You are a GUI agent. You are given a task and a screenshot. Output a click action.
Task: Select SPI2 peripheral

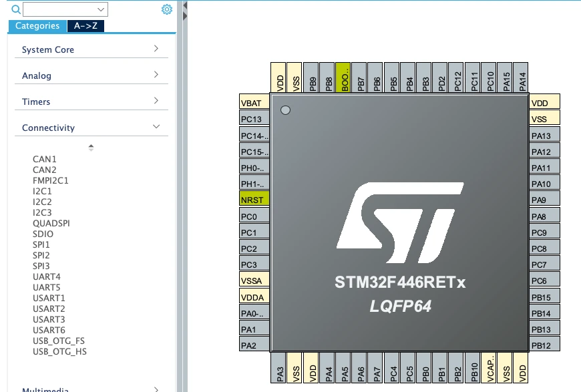[41, 255]
